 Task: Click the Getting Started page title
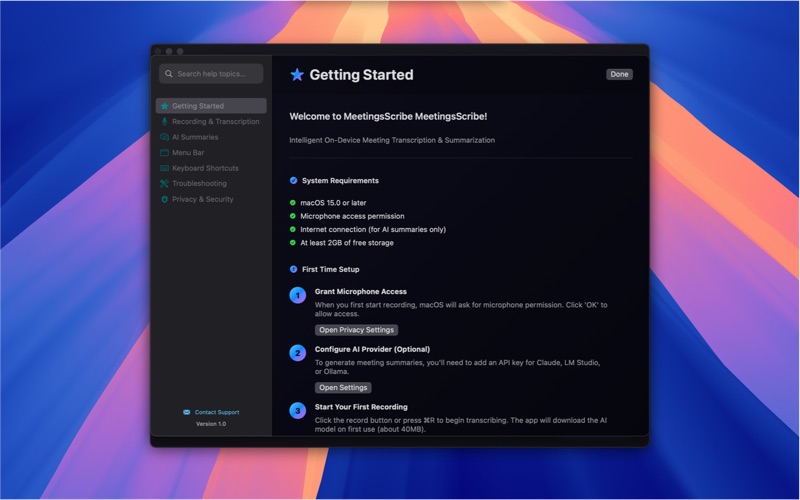click(361, 75)
